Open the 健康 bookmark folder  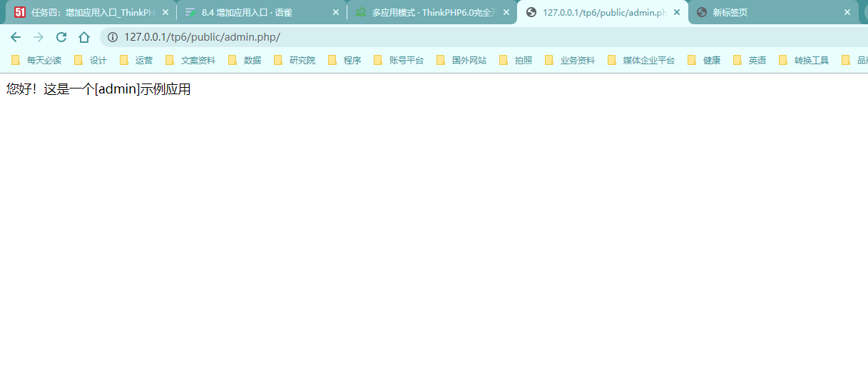[704, 61]
